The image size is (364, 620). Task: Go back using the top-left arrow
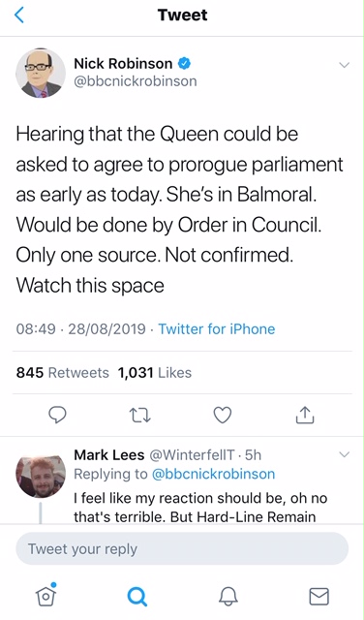click(19, 15)
